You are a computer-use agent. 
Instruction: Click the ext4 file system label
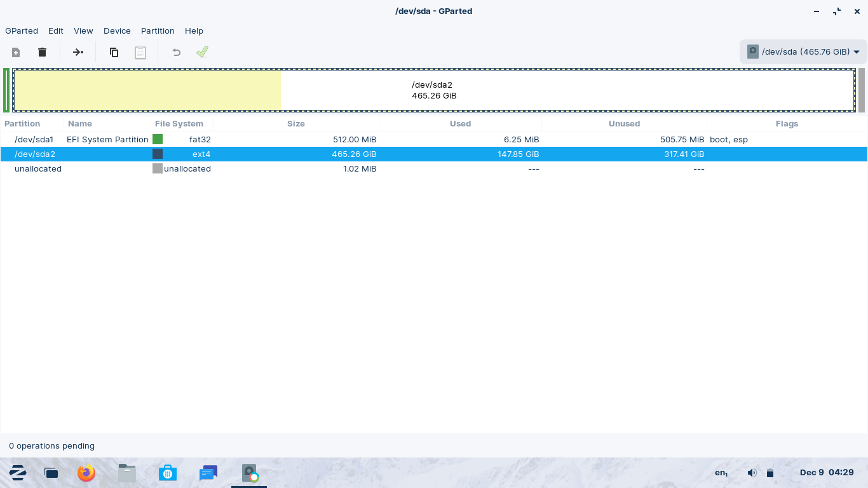pyautogui.click(x=201, y=154)
